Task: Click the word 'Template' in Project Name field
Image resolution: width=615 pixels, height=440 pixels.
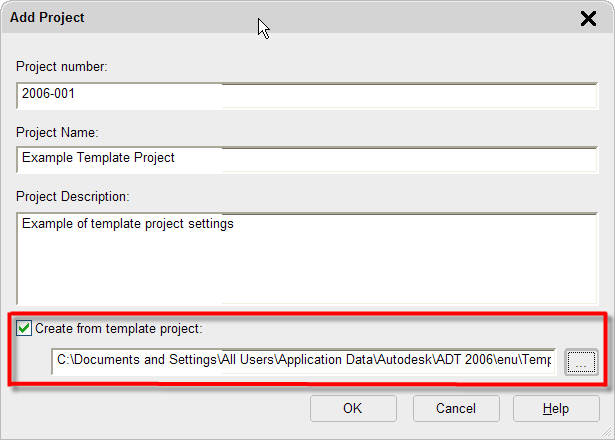Action: pyautogui.click(x=102, y=158)
